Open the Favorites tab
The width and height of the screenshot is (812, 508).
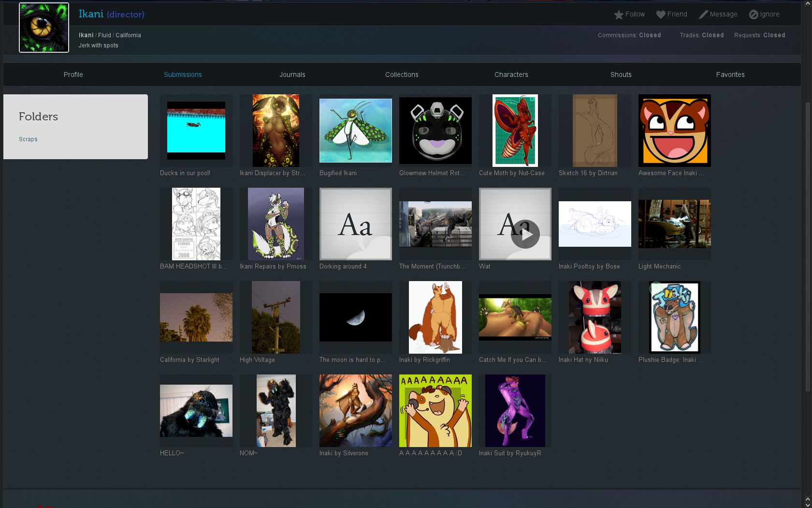730,75
